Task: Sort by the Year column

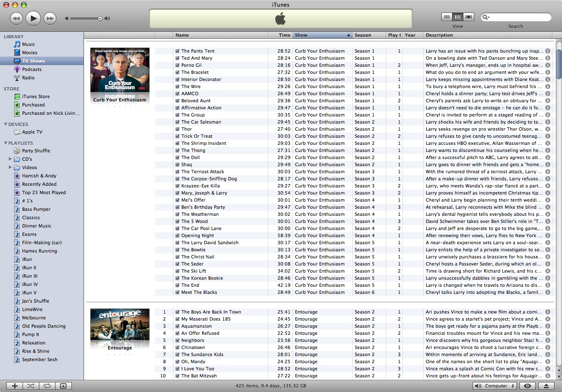Action: [x=413, y=35]
